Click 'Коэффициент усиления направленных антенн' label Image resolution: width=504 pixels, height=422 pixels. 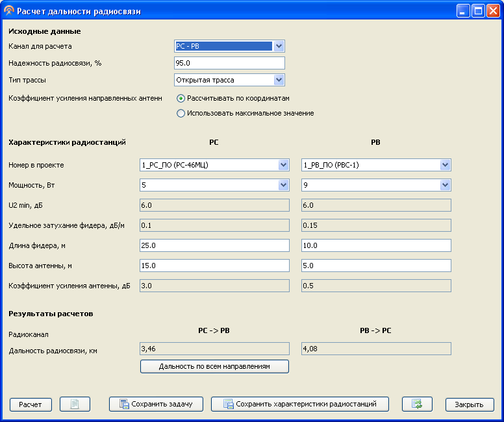pos(85,98)
